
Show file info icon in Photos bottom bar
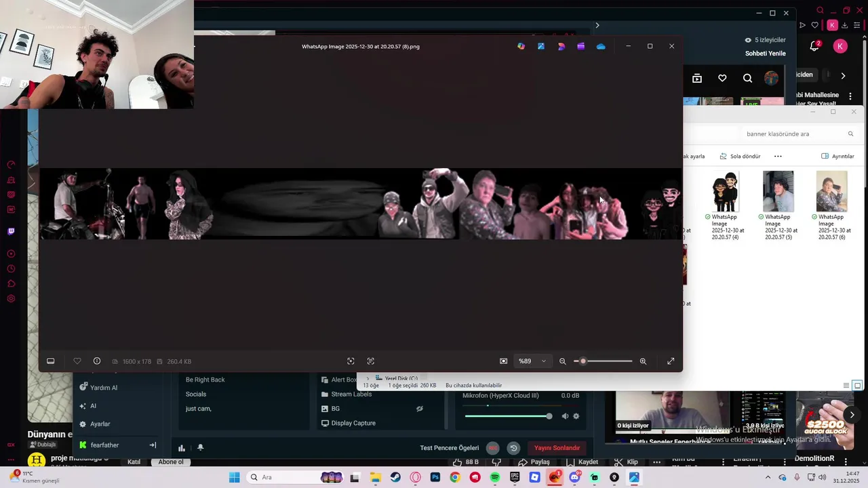click(97, 361)
